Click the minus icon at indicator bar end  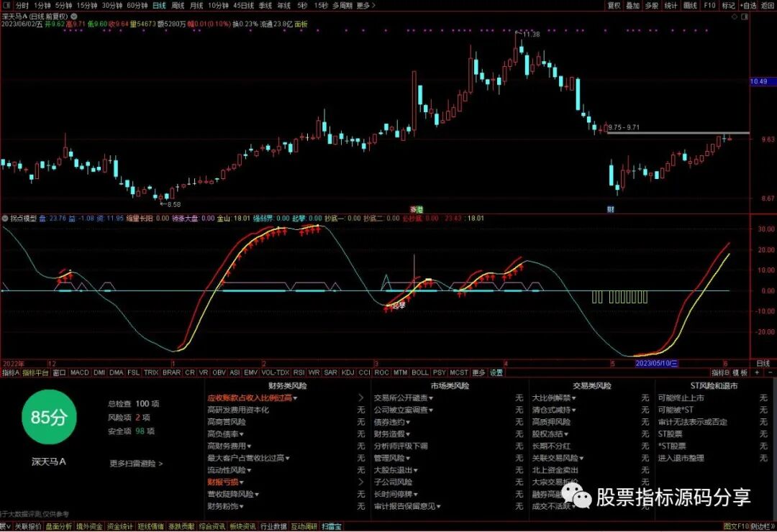[771, 372]
